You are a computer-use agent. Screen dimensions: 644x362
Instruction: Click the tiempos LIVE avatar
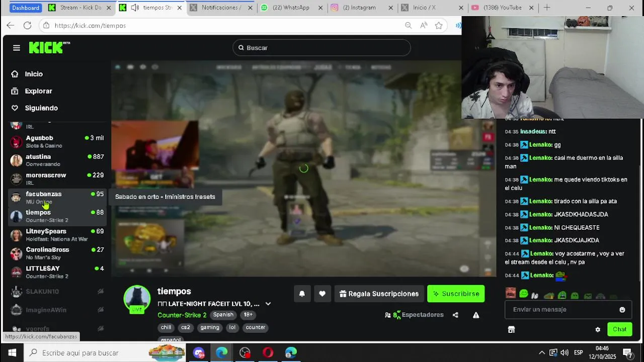(x=137, y=299)
